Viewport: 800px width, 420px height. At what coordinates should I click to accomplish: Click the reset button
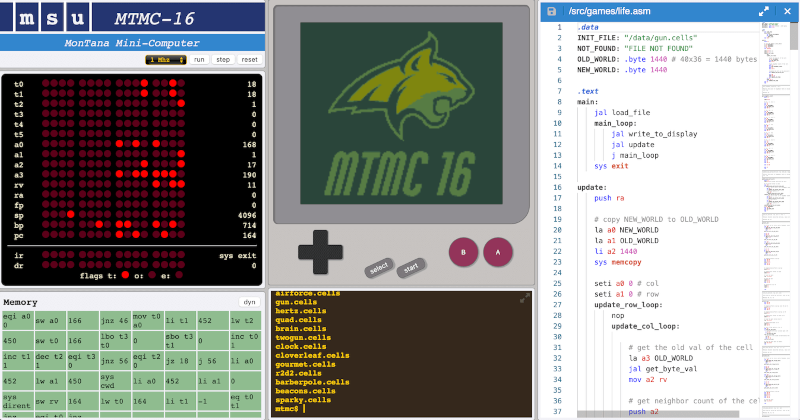249,60
